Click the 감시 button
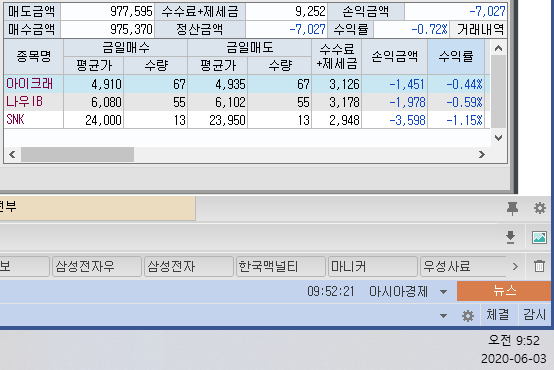 click(535, 314)
